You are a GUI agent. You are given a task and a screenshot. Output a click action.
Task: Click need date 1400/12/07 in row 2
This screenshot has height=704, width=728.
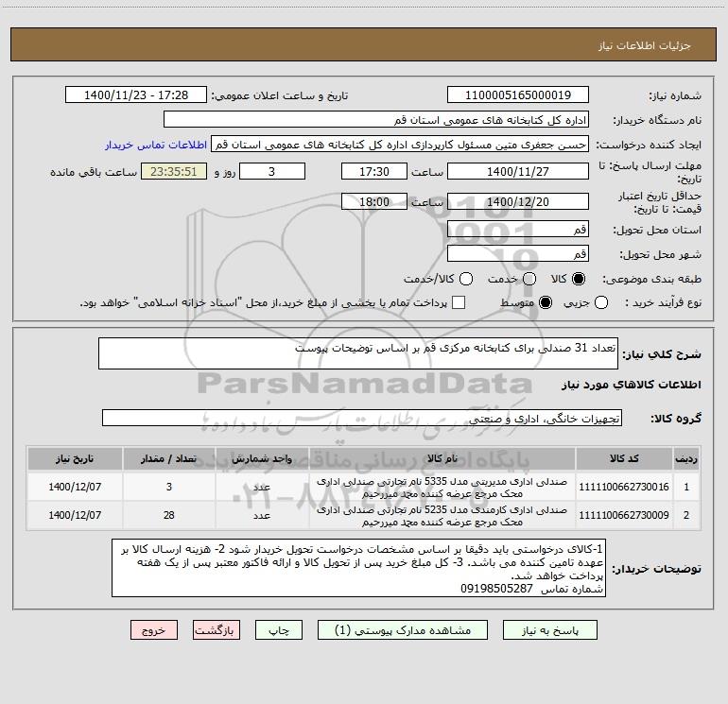pyautogui.click(x=75, y=516)
